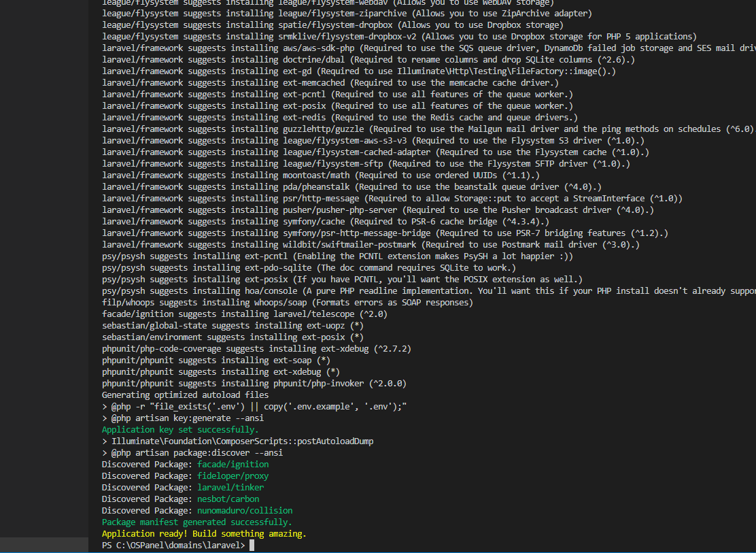Click the "moontoast/math" ordered UUIDs line
The height and width of the screenshot is (553, 756).
[x=321, y=175]
